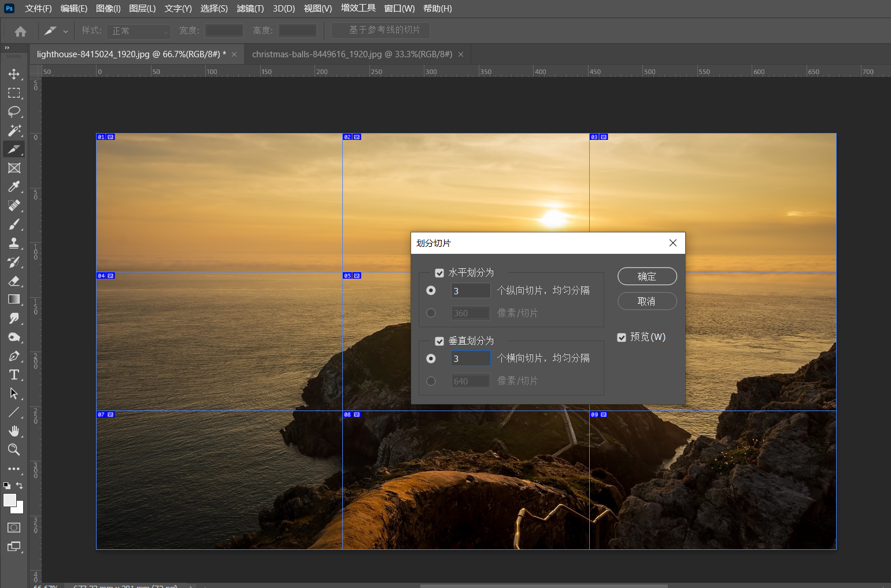Click the 个横向切片 count field

click(471, 358)
